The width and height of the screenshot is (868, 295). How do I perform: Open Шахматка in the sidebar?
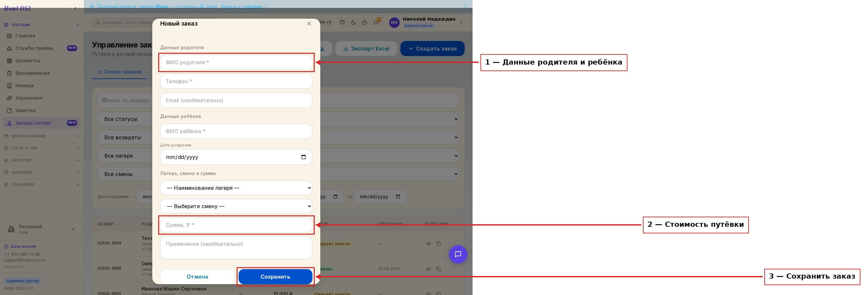[42, 61]
